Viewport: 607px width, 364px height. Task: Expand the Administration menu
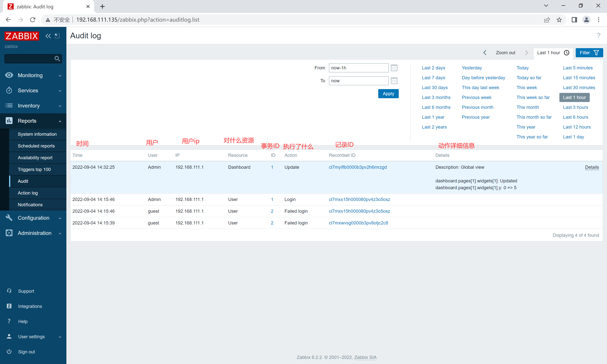point(60,233)
